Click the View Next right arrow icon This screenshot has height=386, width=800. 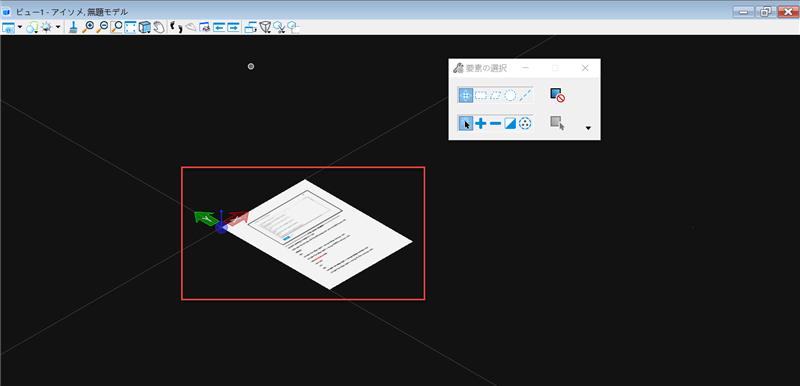tap(233, 28)
